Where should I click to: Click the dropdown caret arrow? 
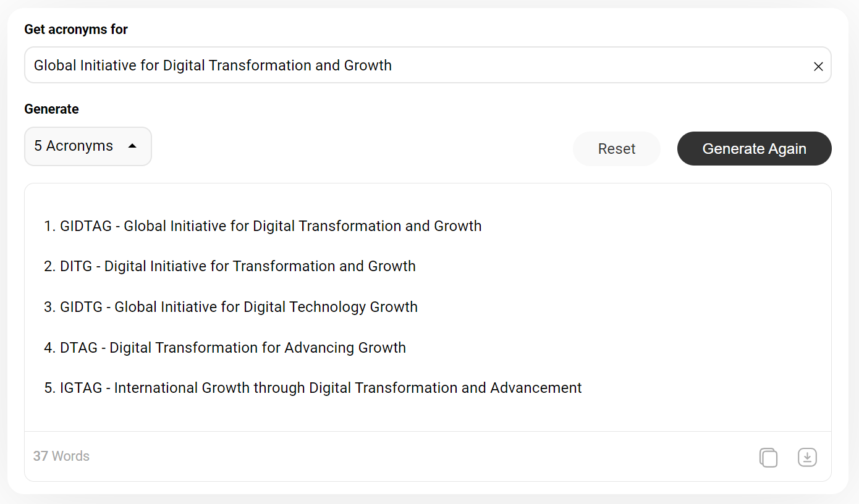pyautogui.click(x=132, y=146)
